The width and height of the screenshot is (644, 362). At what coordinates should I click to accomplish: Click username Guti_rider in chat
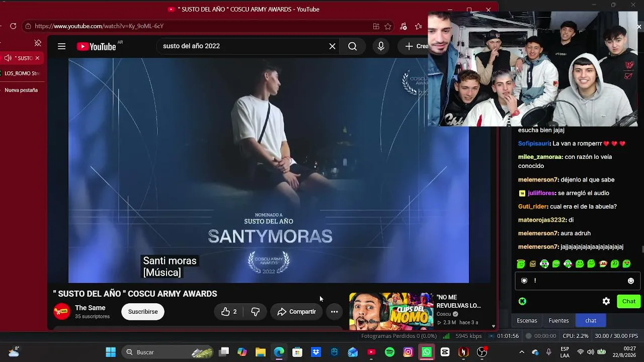click(532, 206)
